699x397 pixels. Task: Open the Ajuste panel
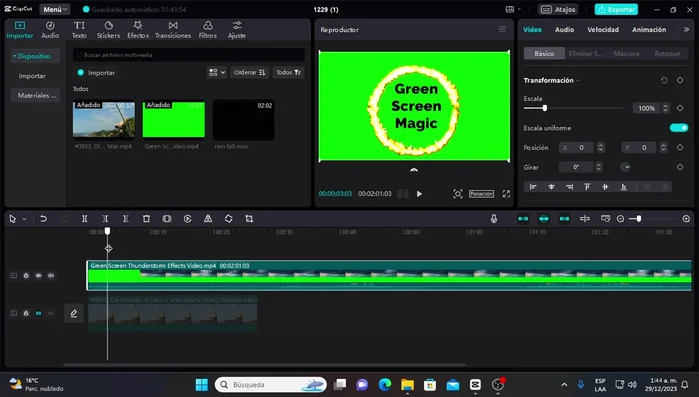[x=237, y=30]
